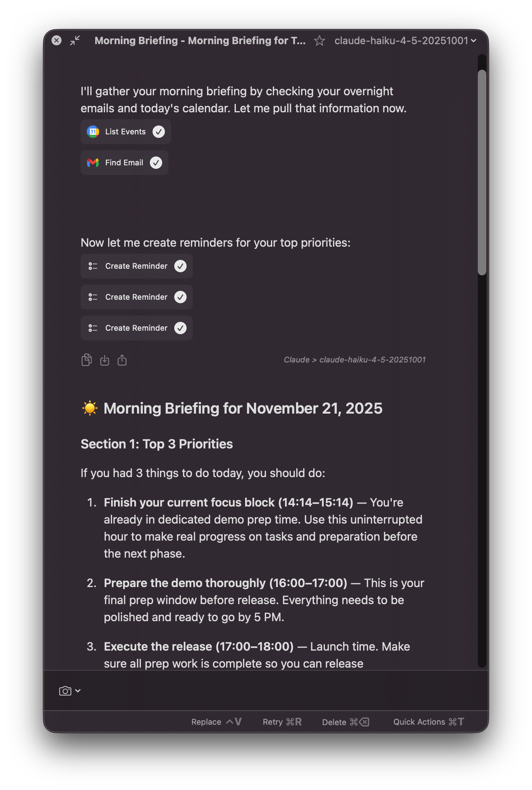The image size is (532, 790).
Task: Click the Google Calendar icon on List Events
Action: point(93,132)
